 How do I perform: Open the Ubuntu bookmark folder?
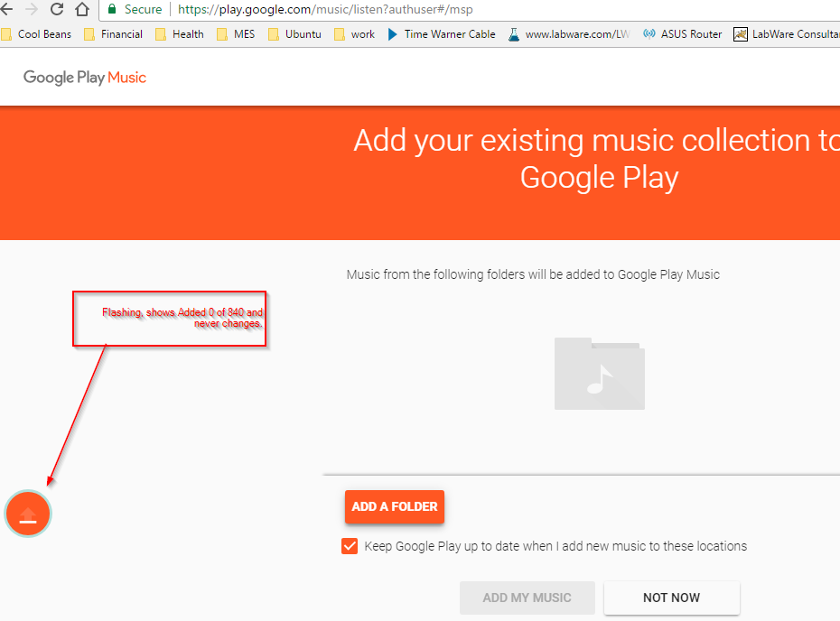tap(294, 34)
